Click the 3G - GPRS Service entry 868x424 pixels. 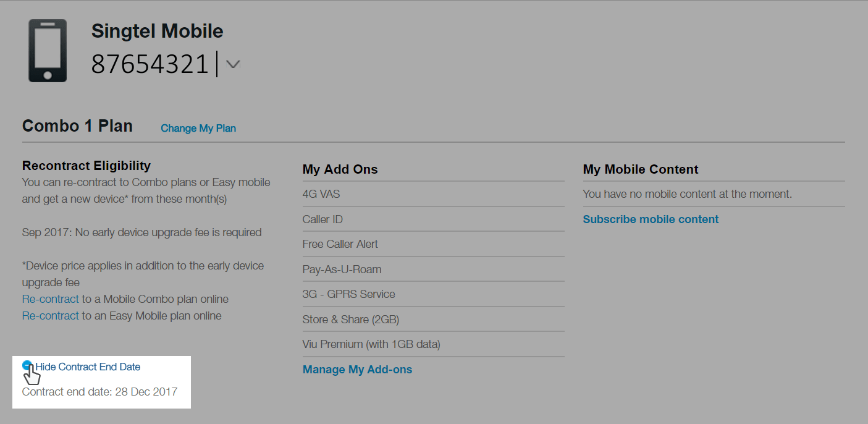(348, 294)
